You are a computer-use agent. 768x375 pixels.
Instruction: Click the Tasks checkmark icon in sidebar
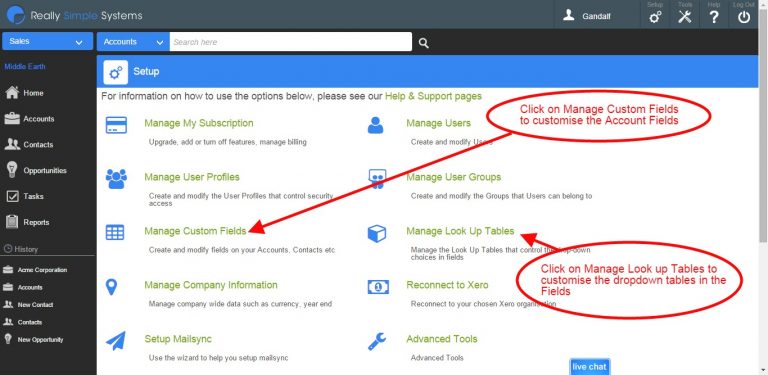12,196
